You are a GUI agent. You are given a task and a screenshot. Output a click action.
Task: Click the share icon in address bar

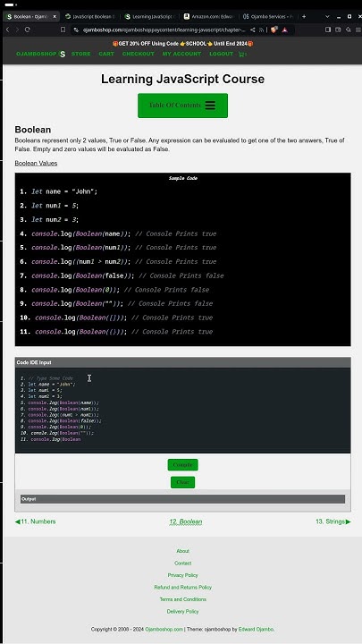(x=252, y=30)
